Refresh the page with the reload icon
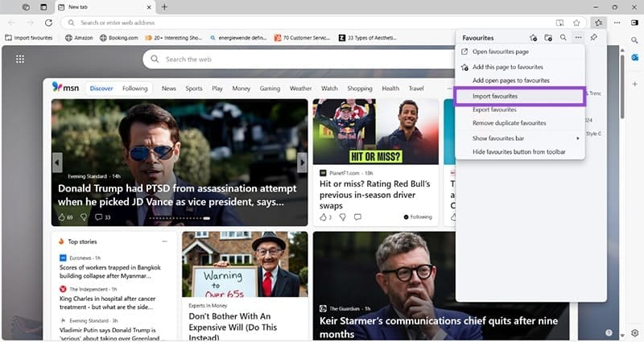Viewport: 644px width, 342px height. coord(48,23)
